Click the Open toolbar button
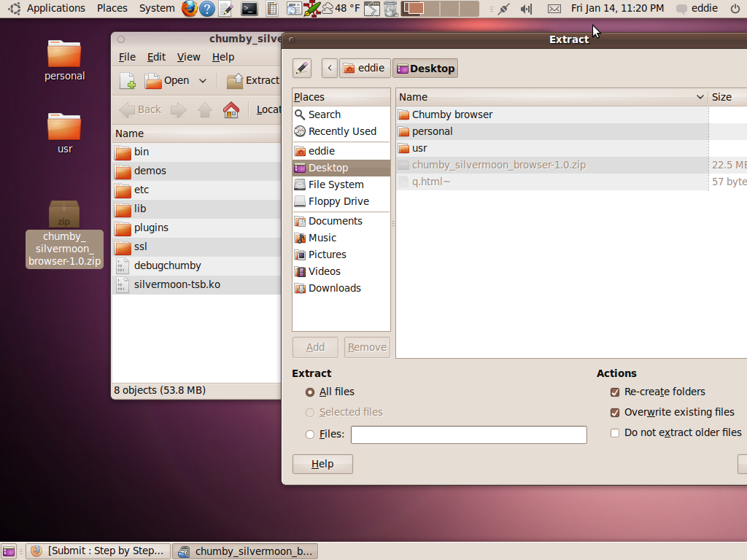Viewport: 747px width, 560px height. [167, 80]
